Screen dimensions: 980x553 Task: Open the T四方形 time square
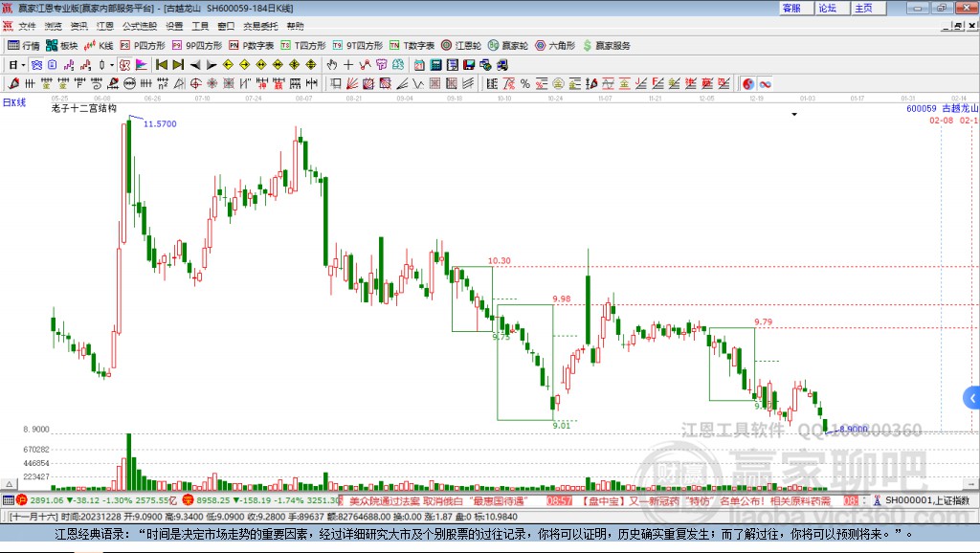coord(303,46)
